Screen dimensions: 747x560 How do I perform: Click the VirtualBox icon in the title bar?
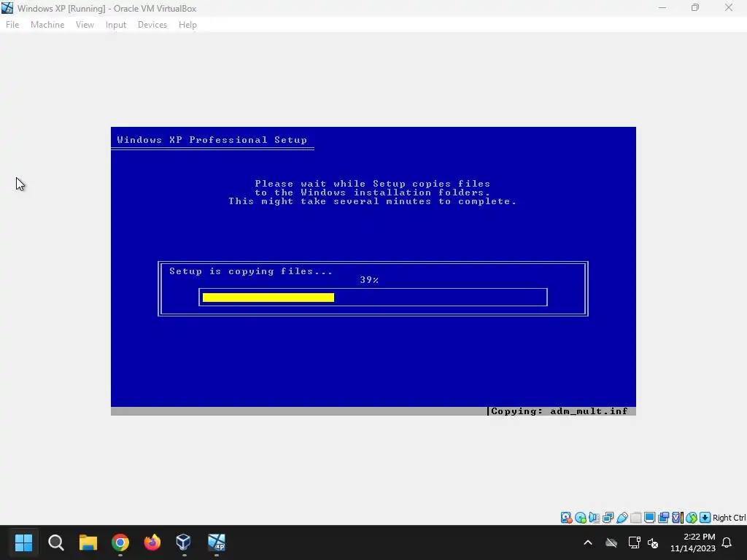pyautogui.click(x=7, y=8)
